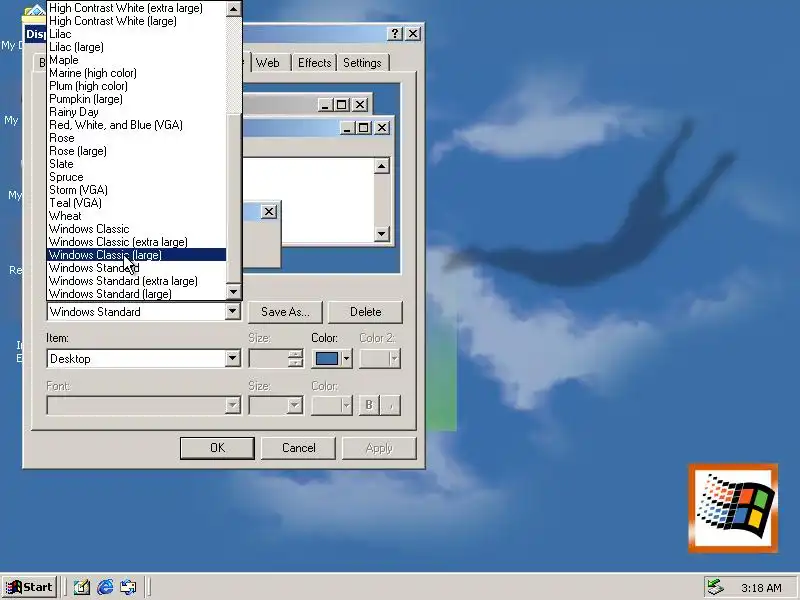Screen dimensions: 800x600
Task: Select Windows Standard (extra large)
Action: coord(136,281)
